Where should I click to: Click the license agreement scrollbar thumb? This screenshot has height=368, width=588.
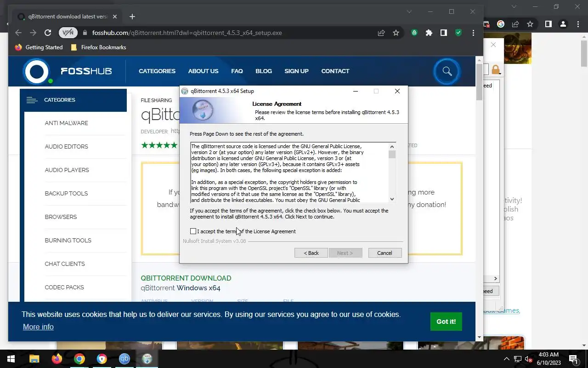(x=392, y=154)
